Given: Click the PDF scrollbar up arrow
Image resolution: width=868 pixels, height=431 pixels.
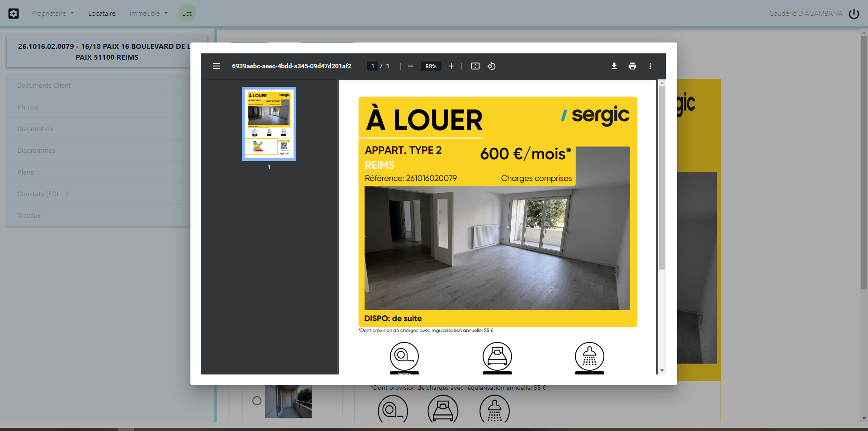Looking at the screenshot, I should (662, 83).
